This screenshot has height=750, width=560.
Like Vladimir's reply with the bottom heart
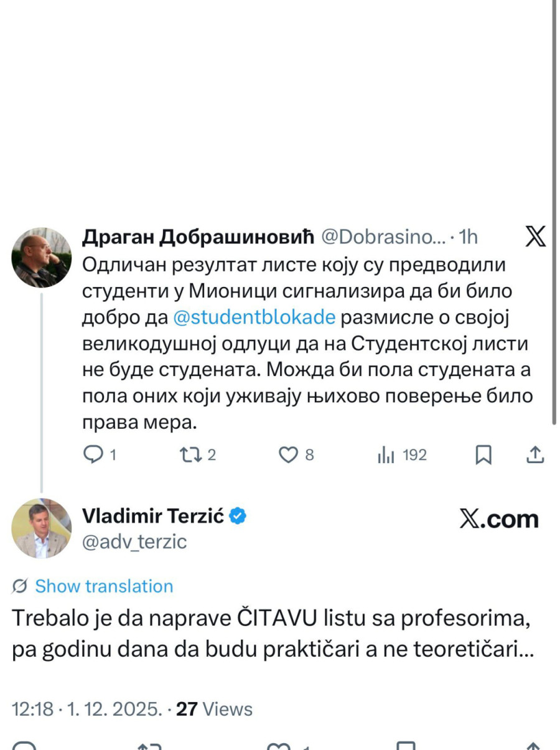click(x=278, y=746)
